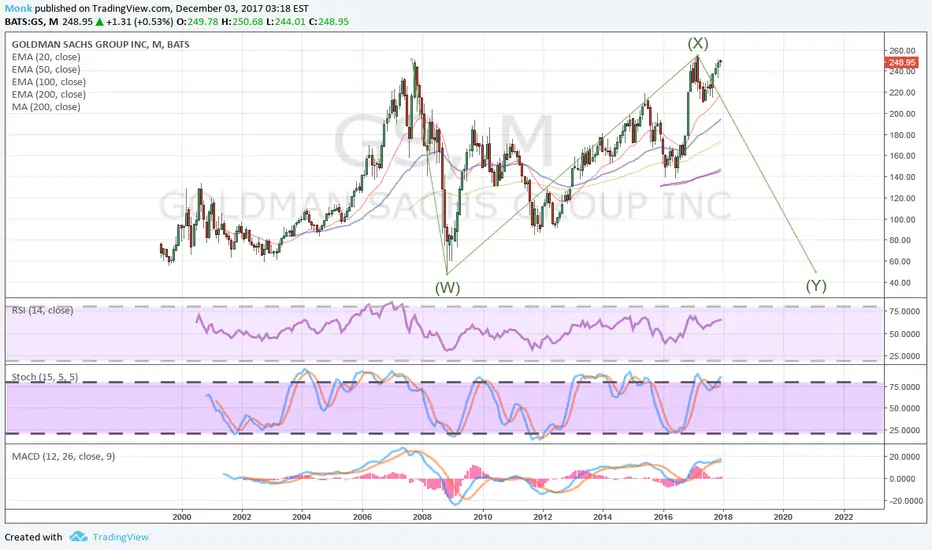Click the 2008 year label on time axis
The image size is (932, 550).
[x=423, y=517]
